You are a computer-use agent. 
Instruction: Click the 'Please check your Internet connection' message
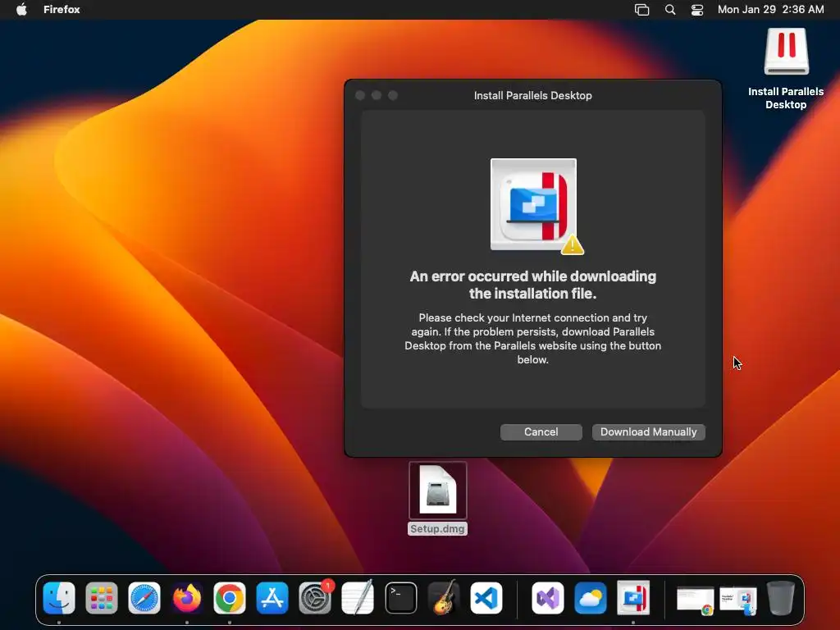(x=533, y=339)
